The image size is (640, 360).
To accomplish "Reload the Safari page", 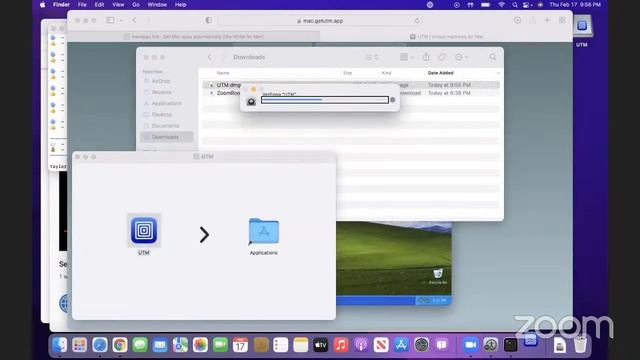I will point(417,20).
